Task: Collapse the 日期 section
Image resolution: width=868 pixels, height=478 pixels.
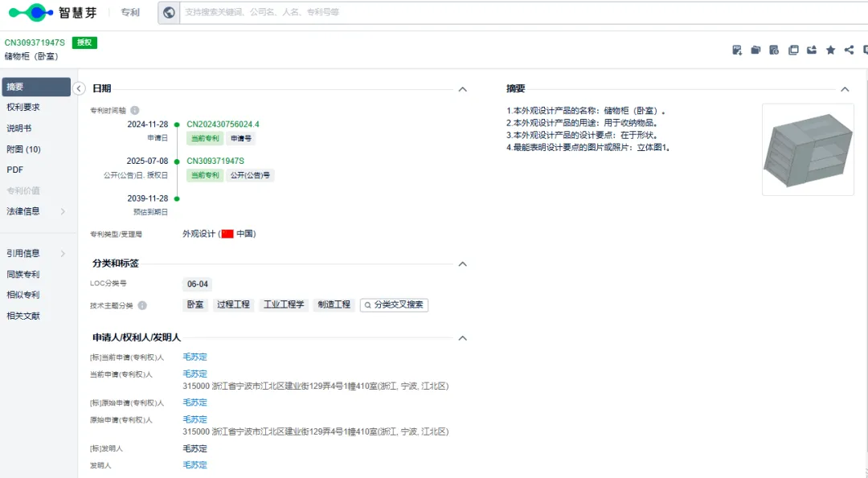Action: coord(463,89)
